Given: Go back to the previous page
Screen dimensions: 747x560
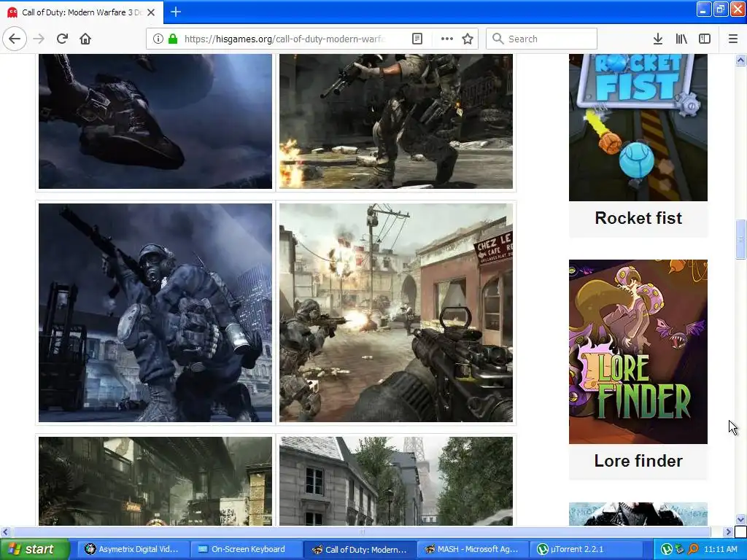Looking at the screenshot, I should coord(15,39).
